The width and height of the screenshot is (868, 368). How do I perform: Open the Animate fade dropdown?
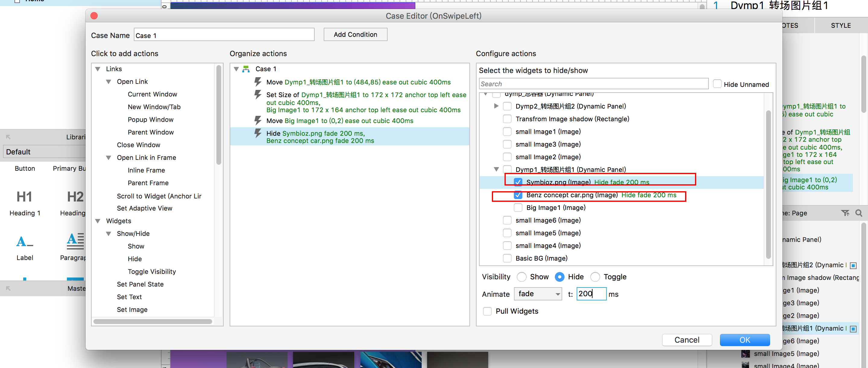pos(538,294)
